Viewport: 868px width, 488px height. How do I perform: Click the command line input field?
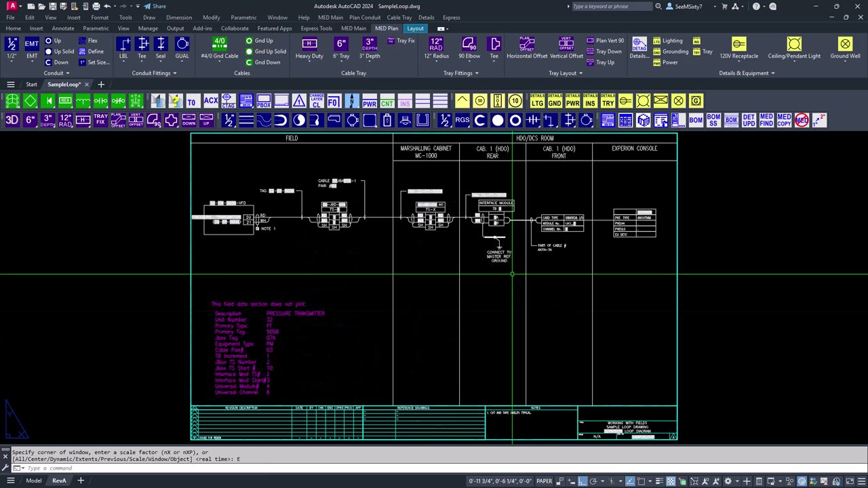(x=434, y=468)
